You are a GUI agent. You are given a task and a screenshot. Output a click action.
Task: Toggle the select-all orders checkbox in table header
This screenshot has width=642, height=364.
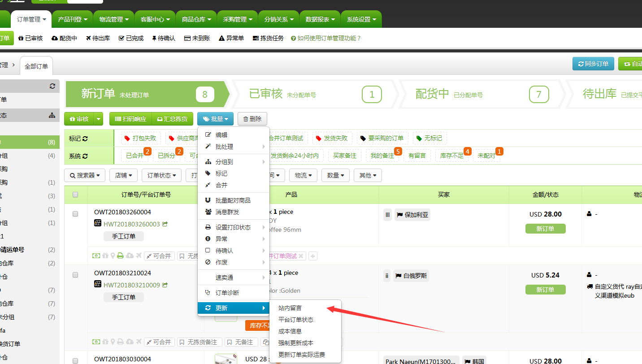(x=75, y=195)
